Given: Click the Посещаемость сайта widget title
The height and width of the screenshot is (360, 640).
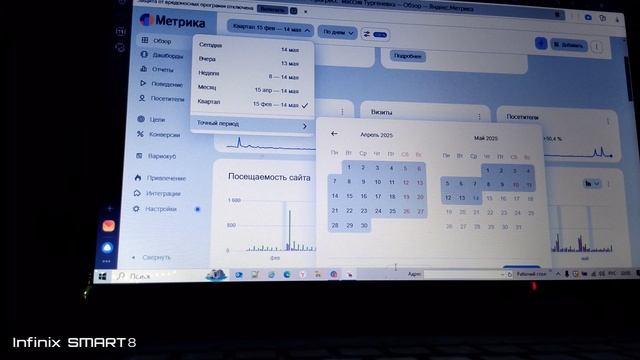Looking at the screenshot, I should tap(269, 177).
